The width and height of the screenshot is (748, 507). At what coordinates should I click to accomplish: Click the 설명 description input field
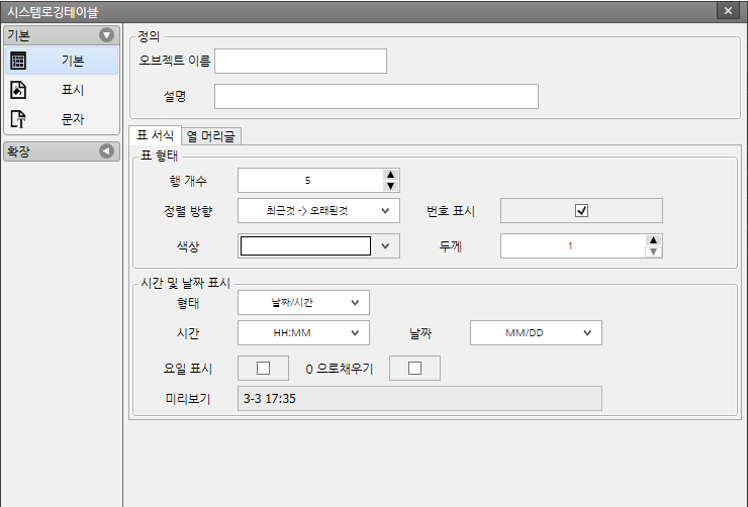(376, 96)
